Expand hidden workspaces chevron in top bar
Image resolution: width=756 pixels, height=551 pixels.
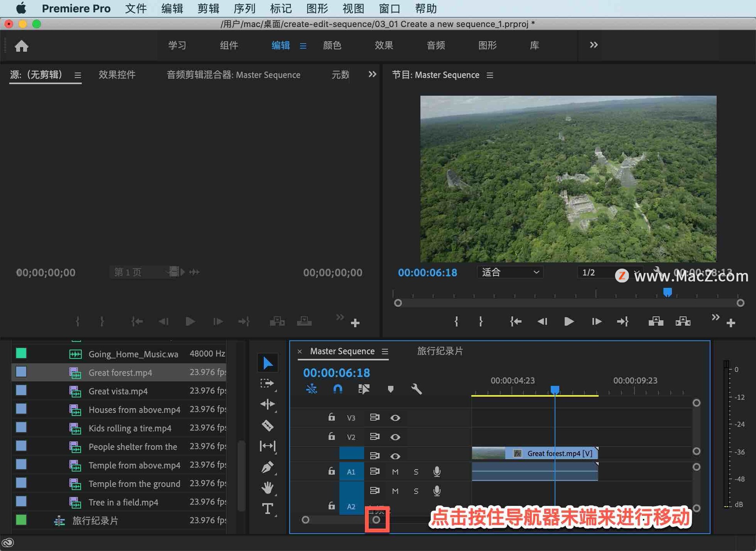pos(593,45)
